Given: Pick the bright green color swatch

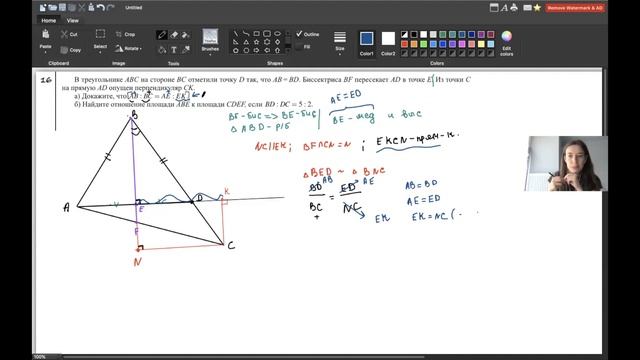Looking at the screenshot, I should coord(424,44).
